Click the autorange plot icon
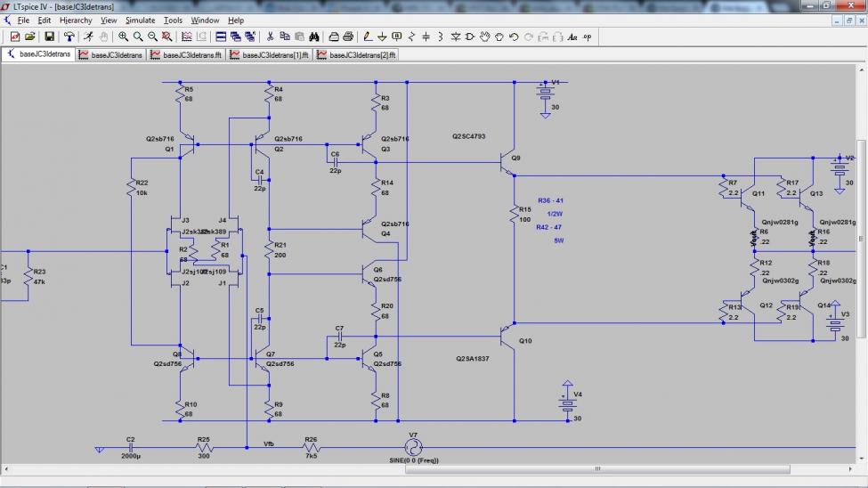 point(187,37)
